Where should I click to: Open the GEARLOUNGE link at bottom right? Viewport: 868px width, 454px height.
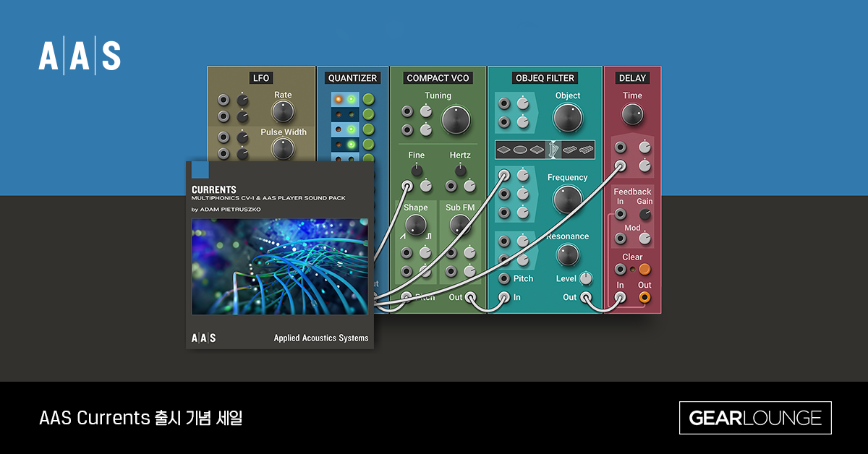pos(755,418)
